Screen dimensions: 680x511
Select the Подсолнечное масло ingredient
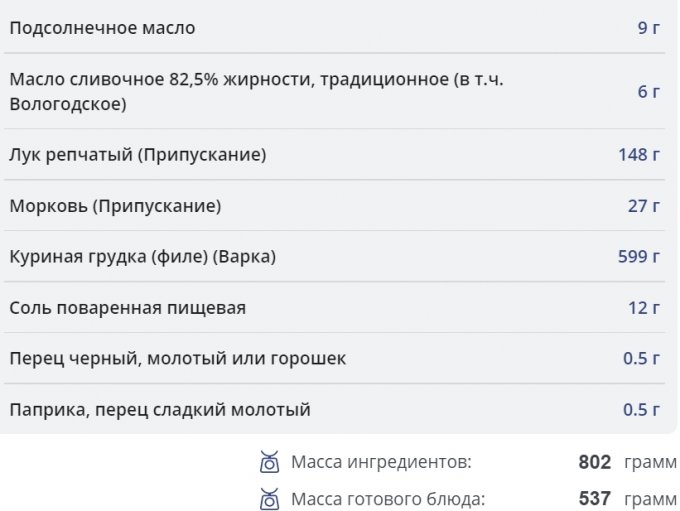[x=102, y=28]
